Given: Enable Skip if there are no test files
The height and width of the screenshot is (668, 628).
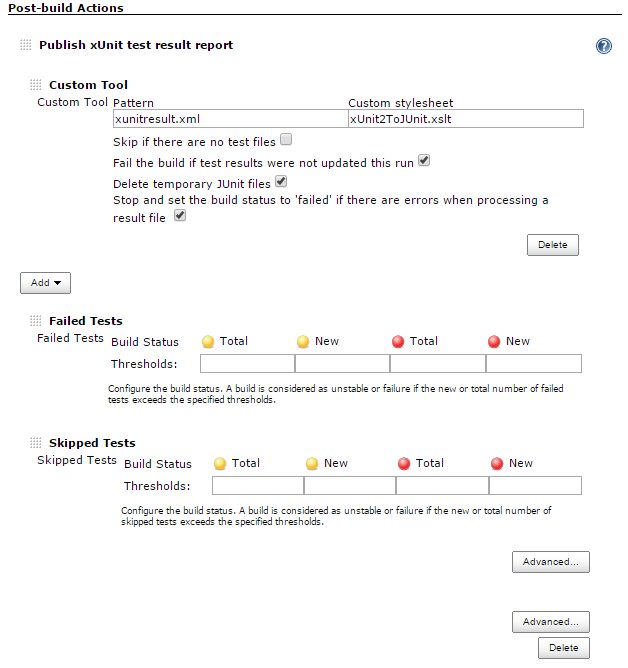Looking at the screenshot, I should (286, 140).
